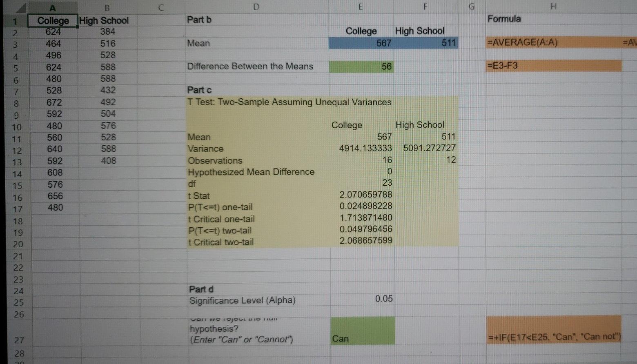Click cell A8 with value 672
This screenshot has width=637, height=364.
tap(54, 102)
